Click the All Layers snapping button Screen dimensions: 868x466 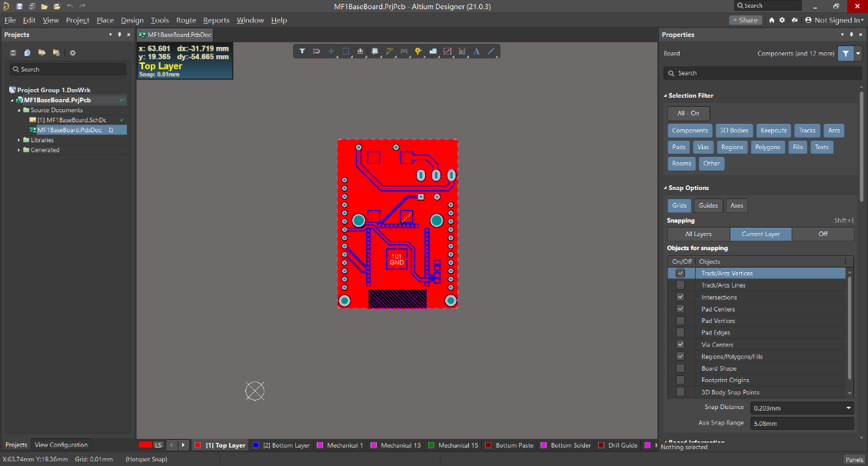698,234
